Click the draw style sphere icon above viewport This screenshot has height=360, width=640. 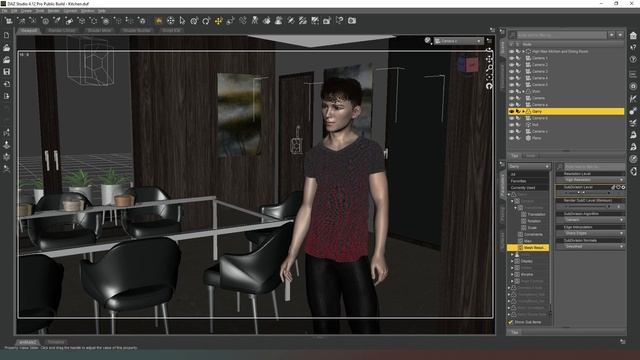(x=427, y=40)
